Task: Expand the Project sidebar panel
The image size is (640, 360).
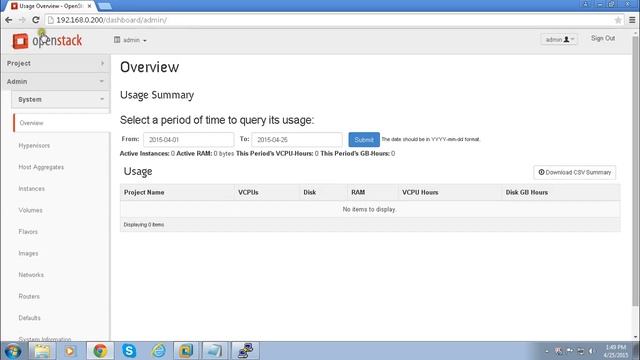Action: click(55, 63)
